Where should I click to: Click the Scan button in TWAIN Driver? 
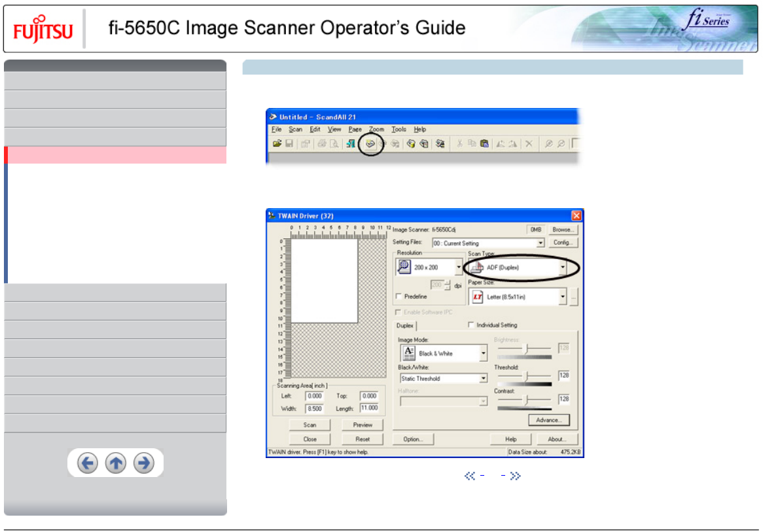pyautogui.click(x=310, y=425)
